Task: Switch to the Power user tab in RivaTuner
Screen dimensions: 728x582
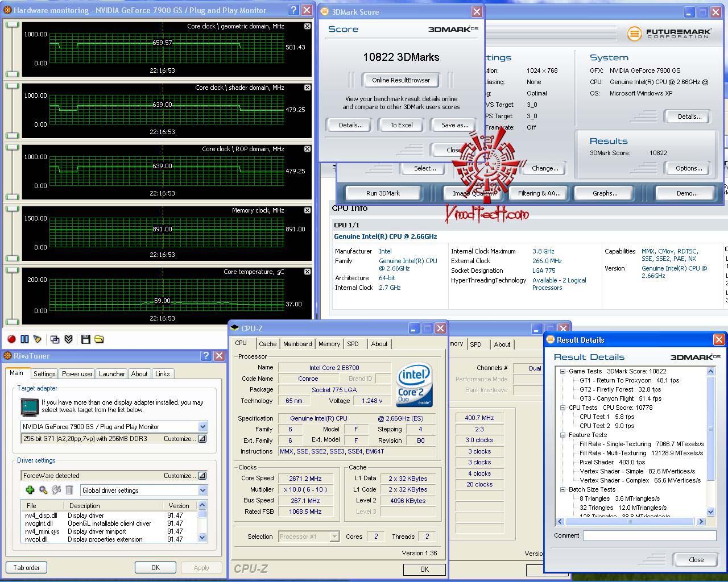Action: tap(77, 373)
